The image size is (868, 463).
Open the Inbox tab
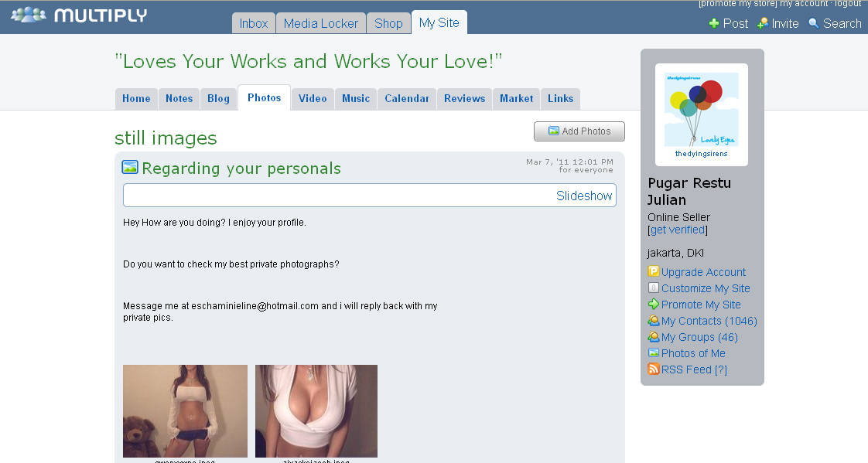point(253,23)
